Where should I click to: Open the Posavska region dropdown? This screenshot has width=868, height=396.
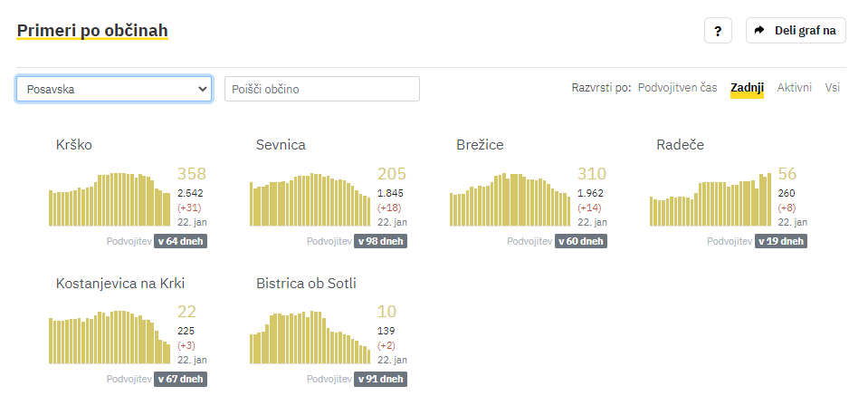pyautogui.click(x=114, y=89)
